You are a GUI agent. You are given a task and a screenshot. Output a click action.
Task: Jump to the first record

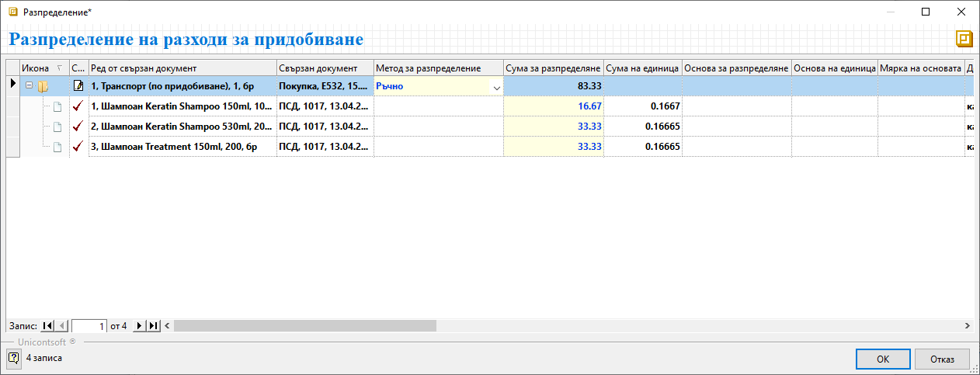pyautogui.click(x=48, y=326)
